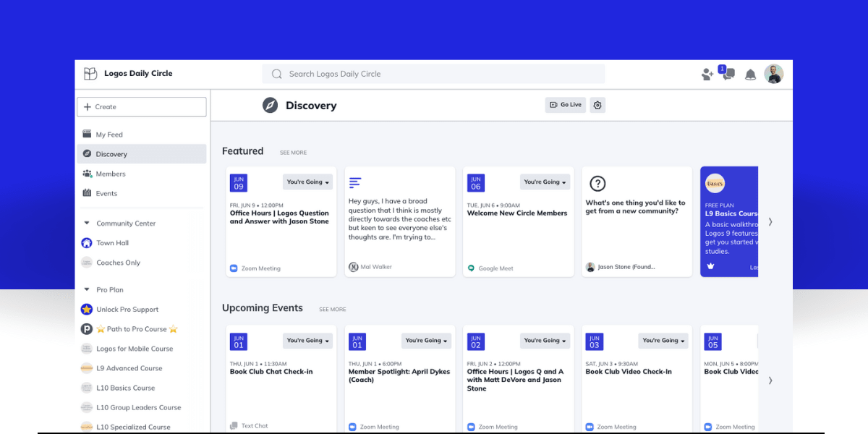
Task: Focus the Search Logos Daily Circle field
Action: coord(433,74)
